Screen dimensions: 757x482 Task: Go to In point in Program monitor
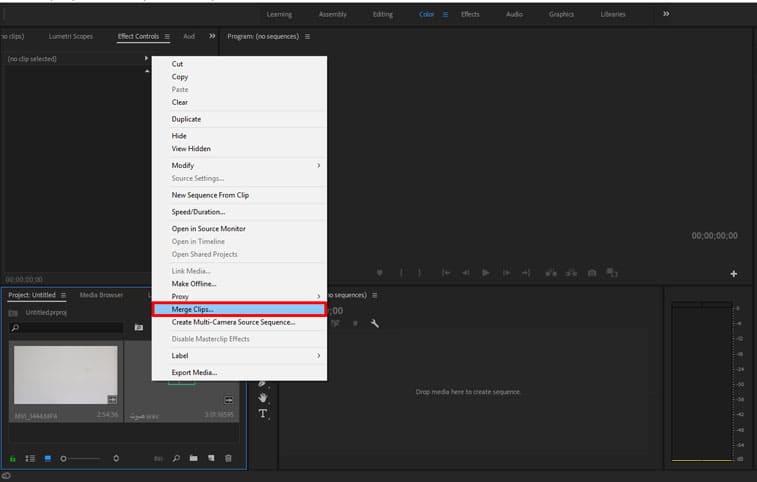[446, 273]
